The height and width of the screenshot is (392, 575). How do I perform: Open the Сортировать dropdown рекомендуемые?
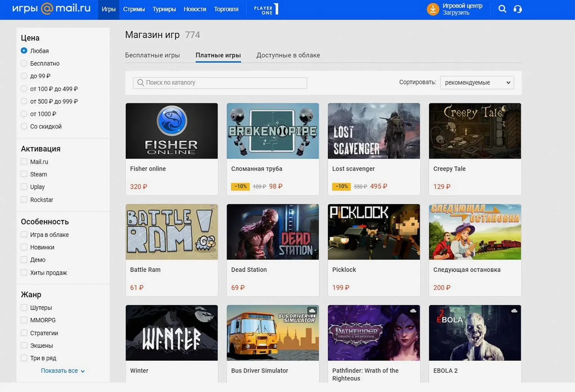[x=477, y=82]
